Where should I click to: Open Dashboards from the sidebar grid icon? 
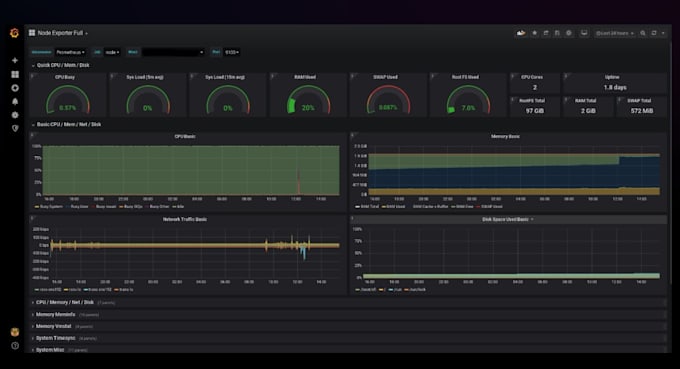[x=15, y=74]
